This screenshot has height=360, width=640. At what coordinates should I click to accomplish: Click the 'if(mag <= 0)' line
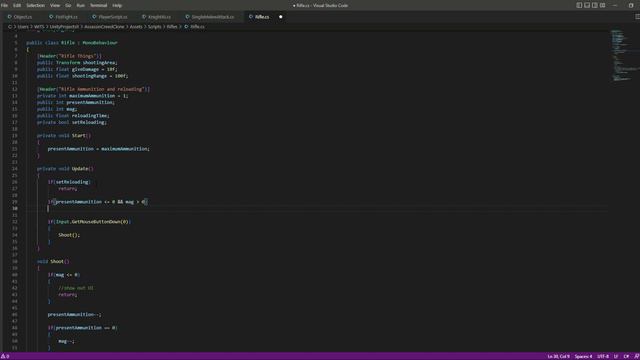(64, 275)
